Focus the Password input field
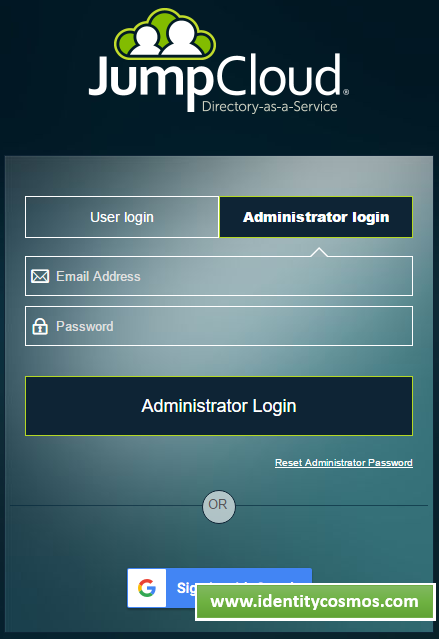The height and width of the screenshot is (639, 439). 219,326
